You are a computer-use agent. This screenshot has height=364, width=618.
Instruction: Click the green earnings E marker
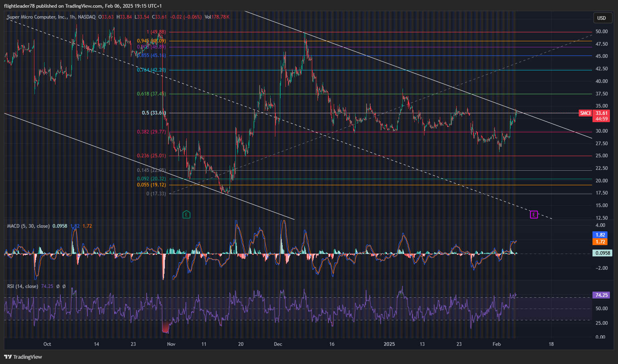(x=186, y=214)
